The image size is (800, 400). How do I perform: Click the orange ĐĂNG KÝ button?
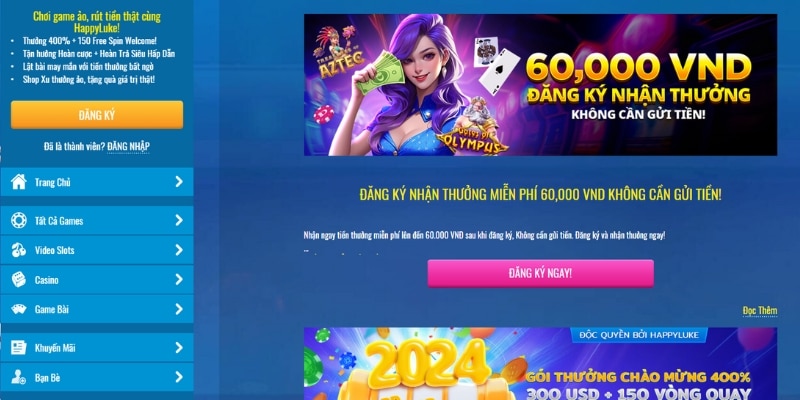[x=97, y=115]
